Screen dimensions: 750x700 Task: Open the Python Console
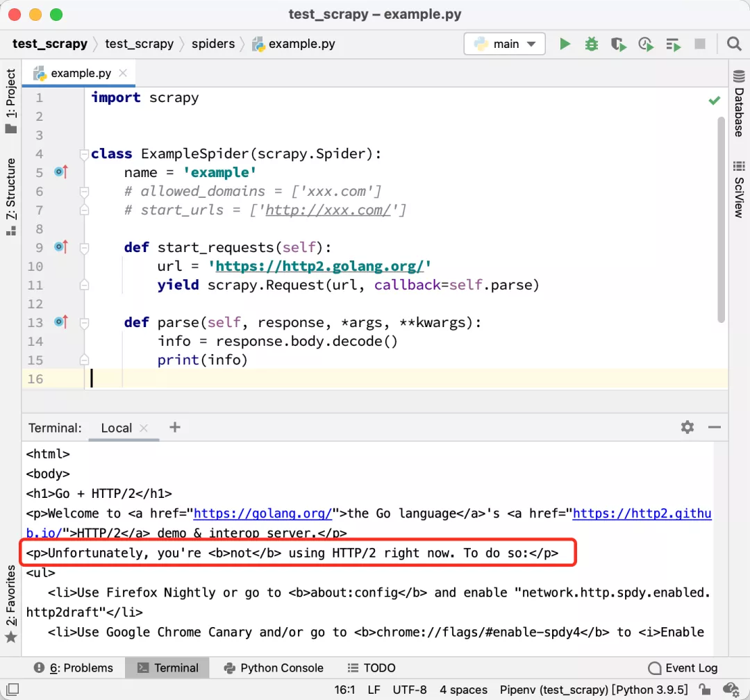tap(274, 668)
